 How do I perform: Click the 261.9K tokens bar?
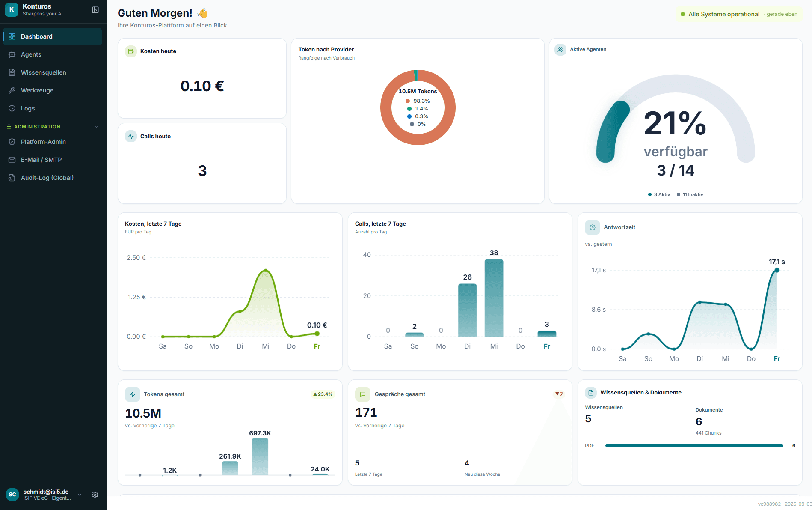point(230,468)
